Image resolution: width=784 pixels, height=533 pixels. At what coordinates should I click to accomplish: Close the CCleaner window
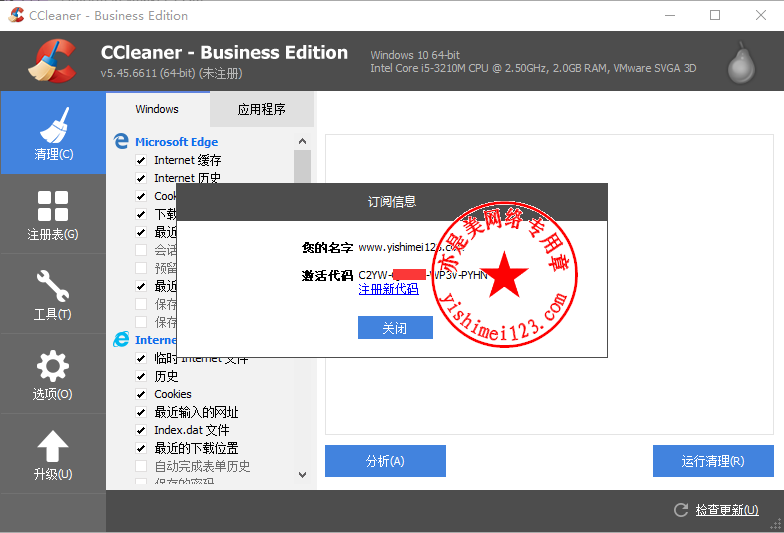(760, 16)
